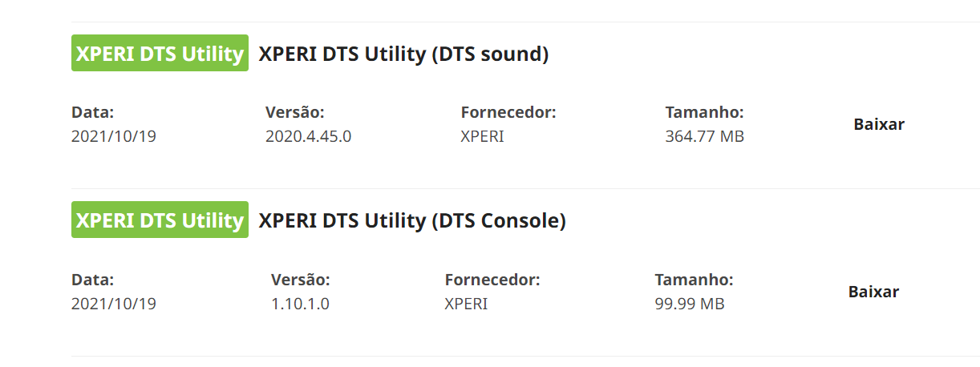Click the green badge beside the DTS Console title
Image resolution: width=980 pixels, height=367 pixels.
coord(160,220)
